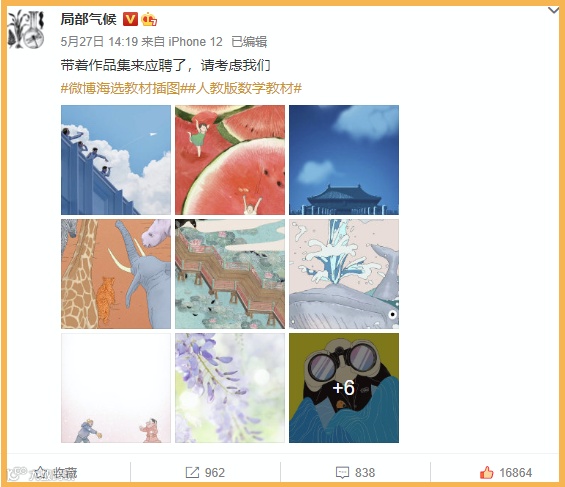The image size is (565, 487).
Task: Open the watermelon illustration thumbnail
Action: 230,160
